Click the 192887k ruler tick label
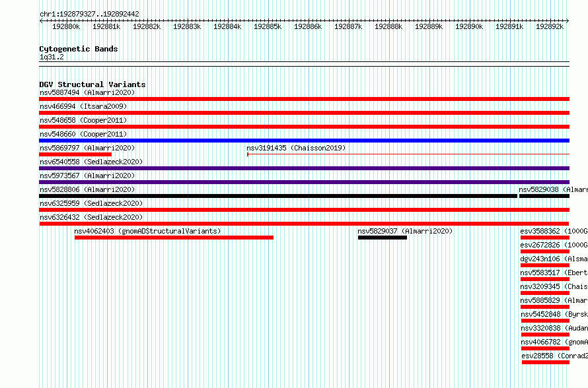 click(348, 26)
